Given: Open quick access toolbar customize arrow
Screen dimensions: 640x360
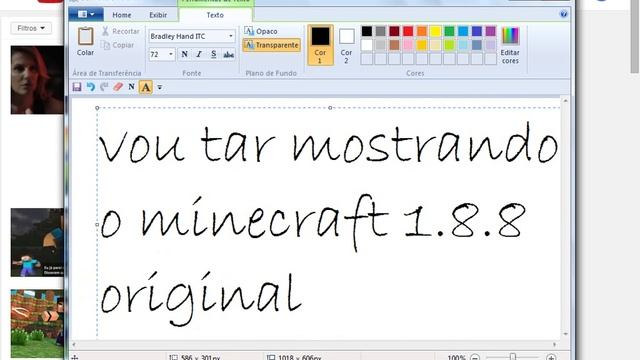Looking at the screenshot, I should pos(160,87).
